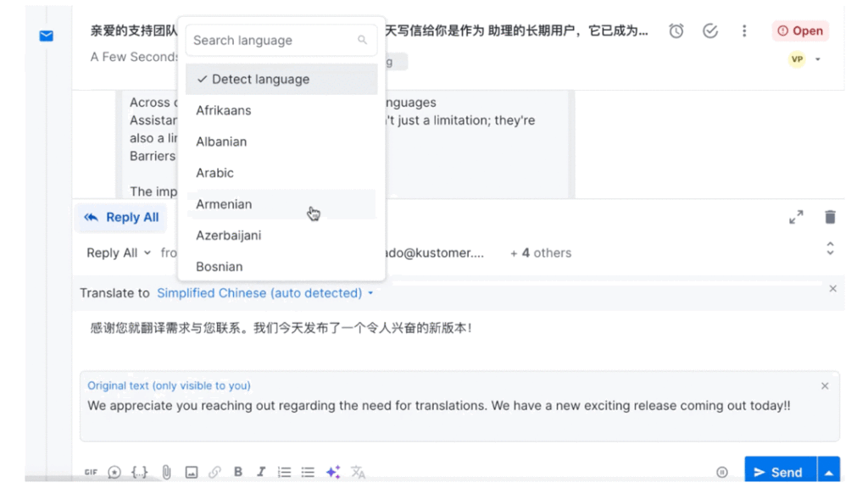
Task: Mark conversation done with checkmark icon
Action: [710, 31]
